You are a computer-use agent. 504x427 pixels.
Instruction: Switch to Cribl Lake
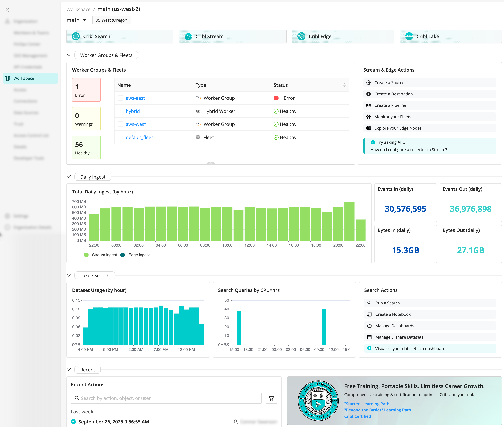(x=450, y=36)
